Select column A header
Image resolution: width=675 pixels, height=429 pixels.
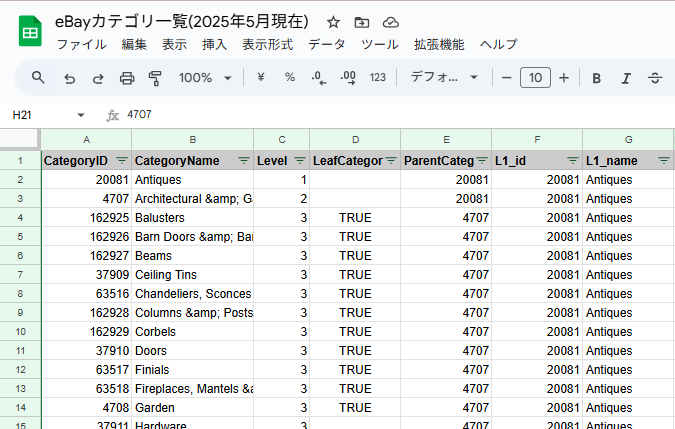pos(87,140)
